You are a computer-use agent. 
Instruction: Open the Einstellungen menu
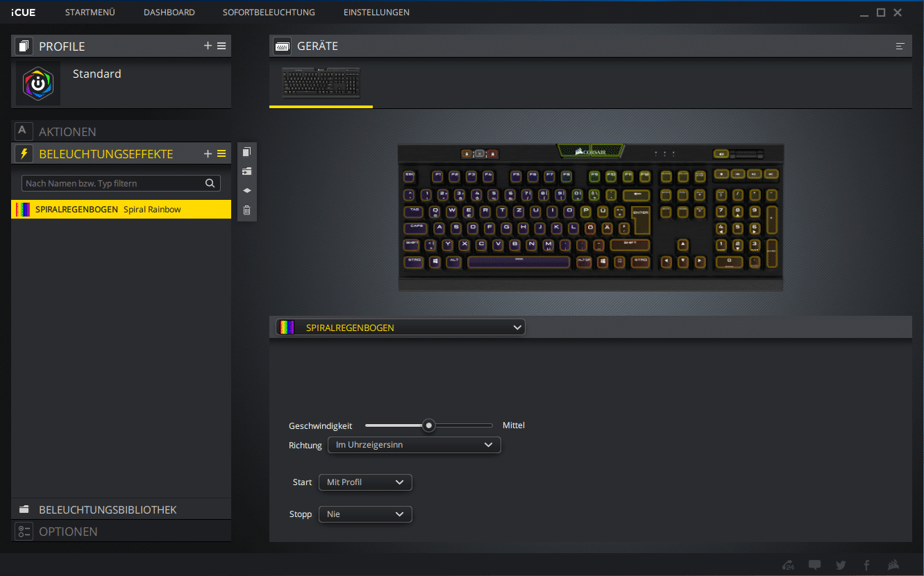(376, 12)
